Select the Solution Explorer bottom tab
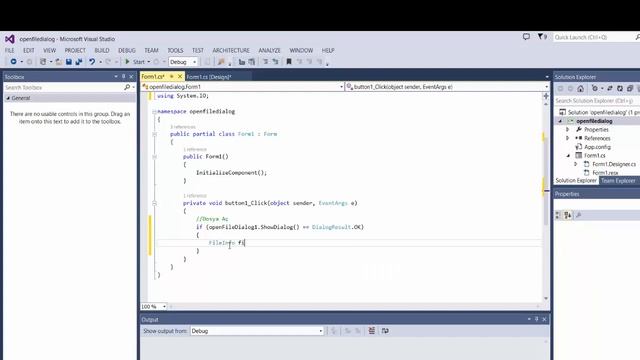 [576, 180]
